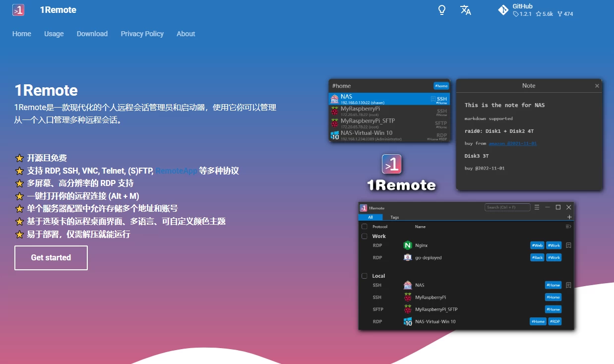
Task: Click MyRaspberryPi raspberry icon in server list
Action: 408,297
